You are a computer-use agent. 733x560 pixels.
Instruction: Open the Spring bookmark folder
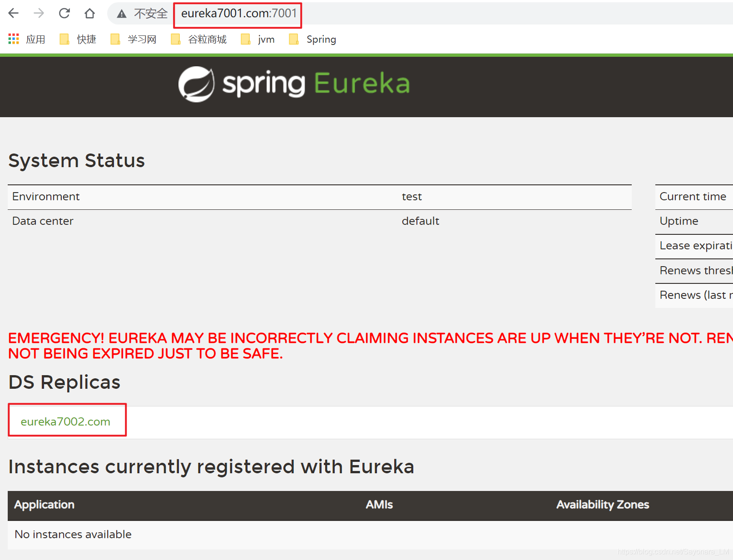[312, 40]
